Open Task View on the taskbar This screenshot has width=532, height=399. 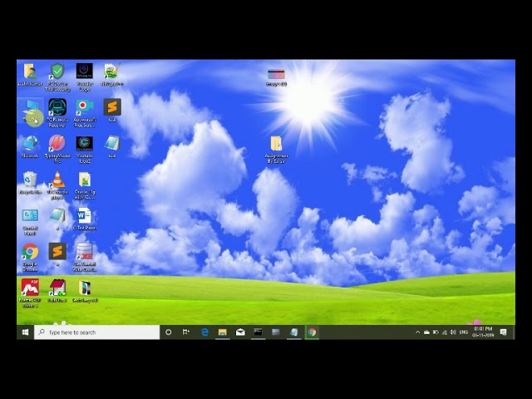[186, 332]
